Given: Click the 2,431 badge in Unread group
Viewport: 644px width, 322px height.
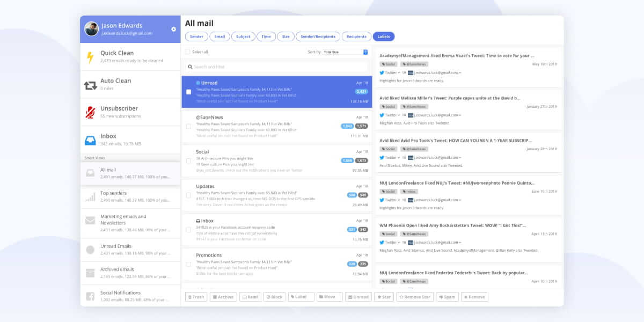Looking at the screenshot, I should 361,92.
